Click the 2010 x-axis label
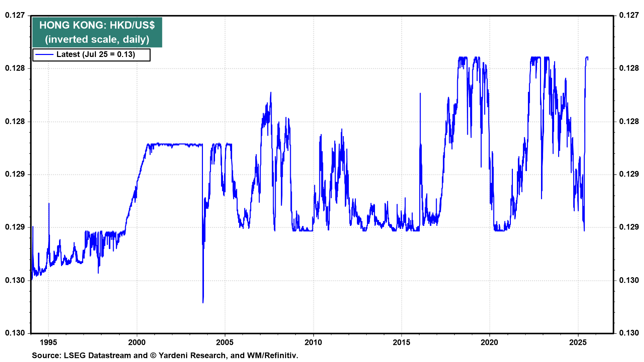Image resolution: width=644 pixels, height=362 pixels. coord(313,343)
